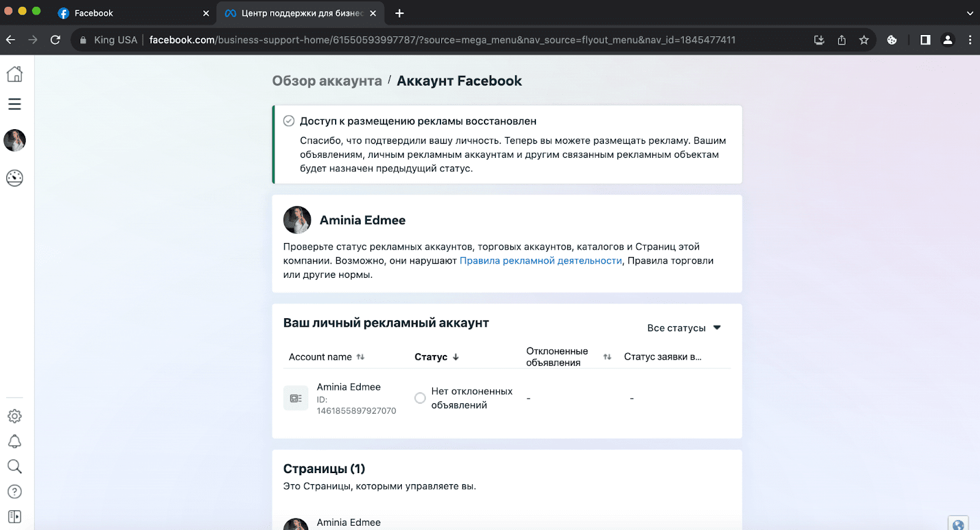Image resolution: width=980 pixels, height=530 pixels.
Task: Open a new browser tab
Action: click(x=399, y=13)
